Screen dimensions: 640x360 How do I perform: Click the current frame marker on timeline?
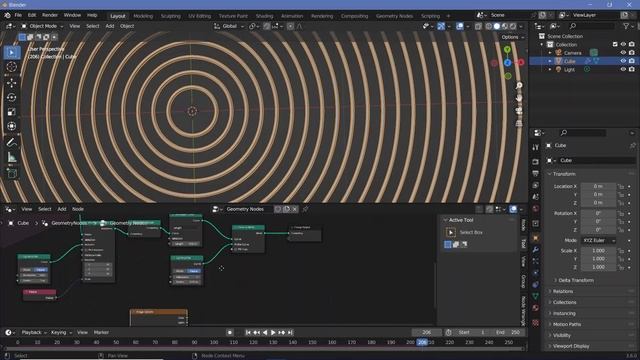422,342
